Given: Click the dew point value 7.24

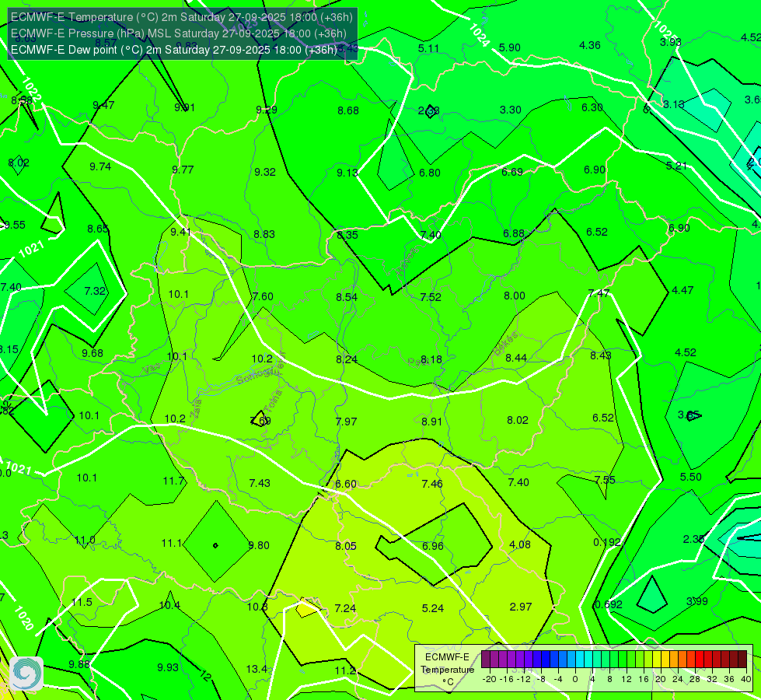Looking at the screenshot, I should tap(345, 609).
